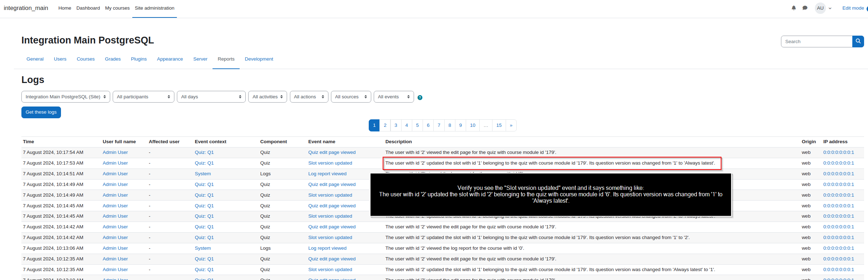Viewport: 868px width, 280px height.
Task: Open the help icon beside the filters
Action: click(420, 97)
